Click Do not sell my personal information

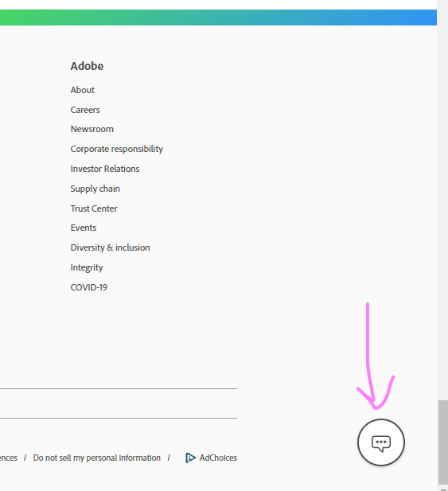pos(97,458)
